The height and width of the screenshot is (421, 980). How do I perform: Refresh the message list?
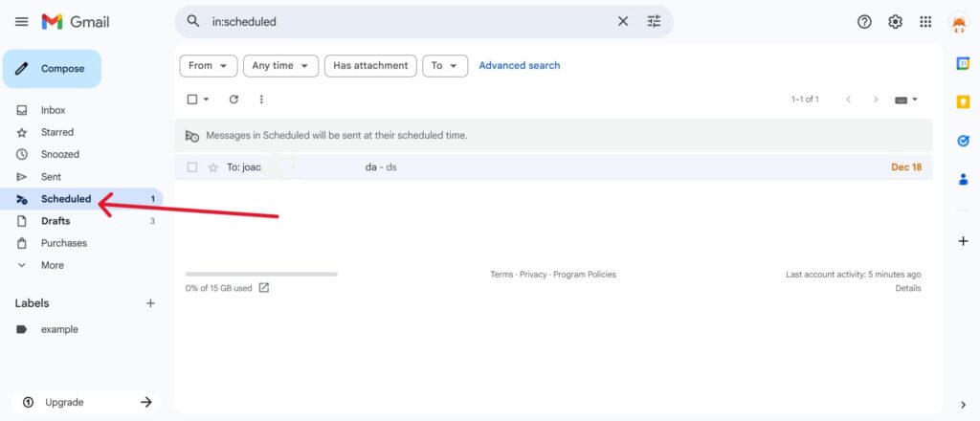pyautogui.click(x=234, y=100)
